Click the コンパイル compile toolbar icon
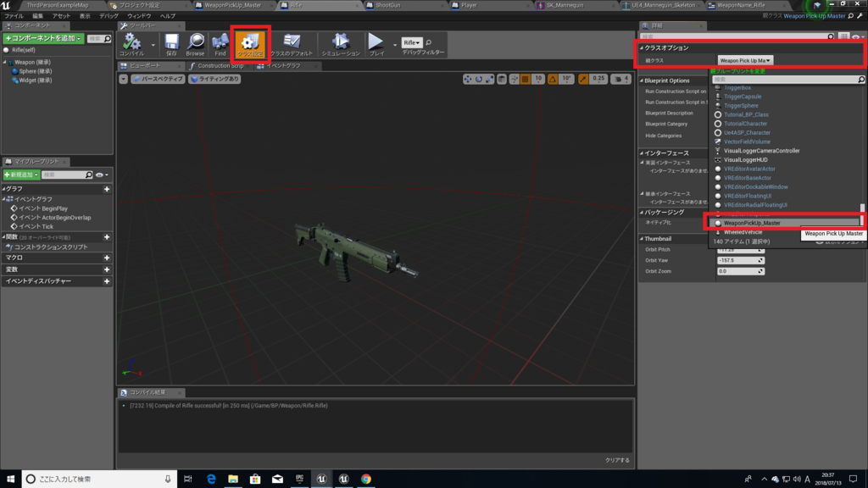 click(131, 44)
